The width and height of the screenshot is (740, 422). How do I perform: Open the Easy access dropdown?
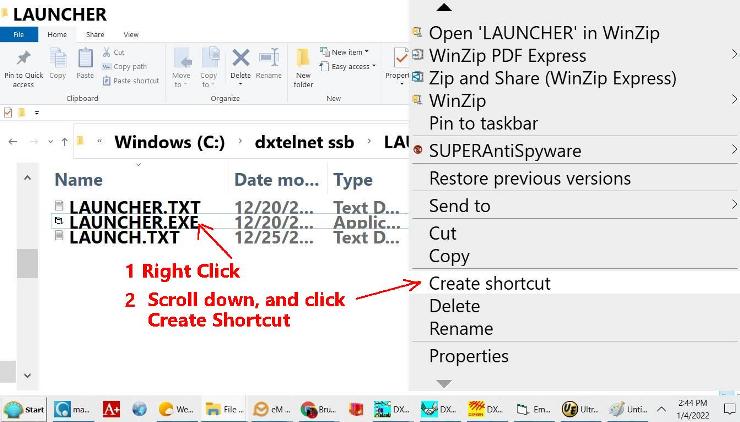pyautogui.click(x=348, y=67)
